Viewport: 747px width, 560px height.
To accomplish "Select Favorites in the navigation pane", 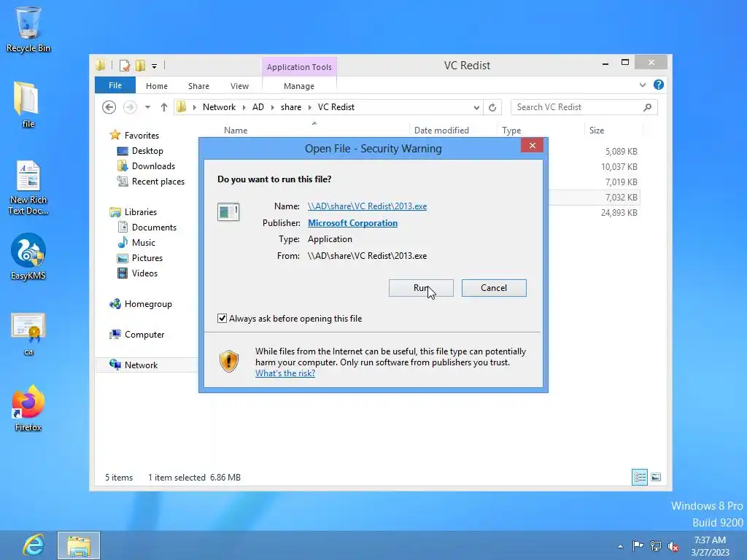I will coord(135,136).
